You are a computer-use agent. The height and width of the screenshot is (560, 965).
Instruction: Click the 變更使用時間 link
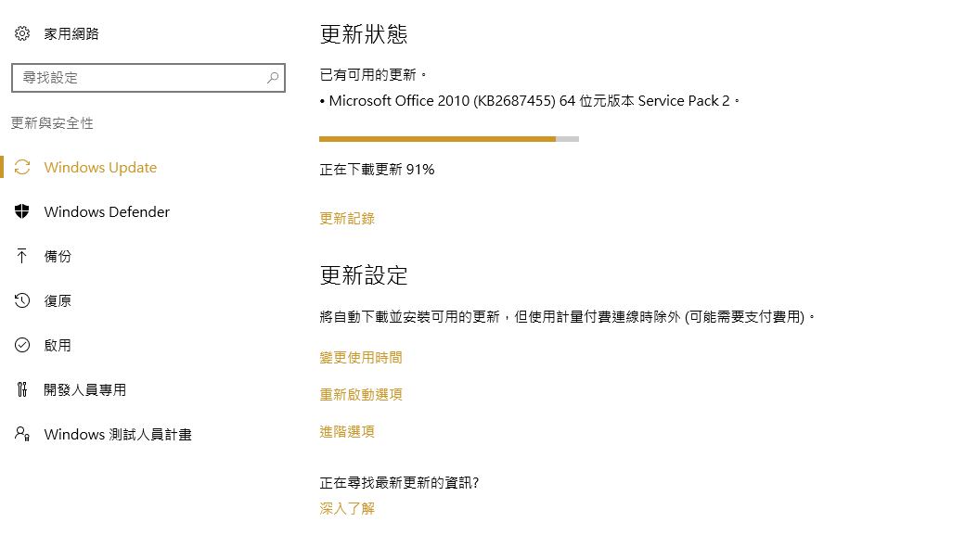[x=361, y=358]
